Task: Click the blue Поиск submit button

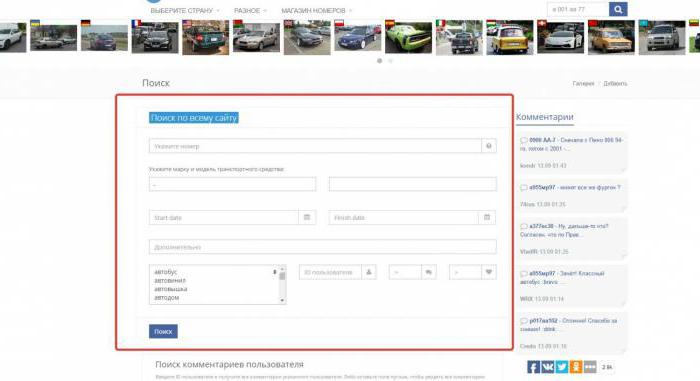Action: 163,331
